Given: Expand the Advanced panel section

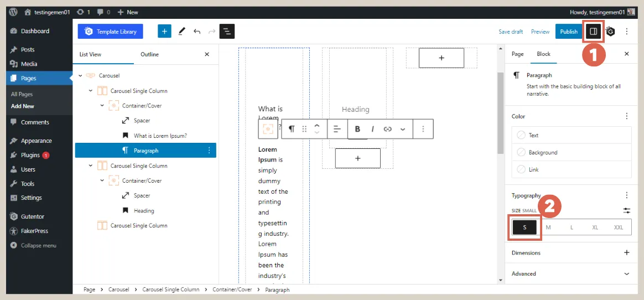Looking at the screenshot, I should pyautogui.click(x=626, y=273).
